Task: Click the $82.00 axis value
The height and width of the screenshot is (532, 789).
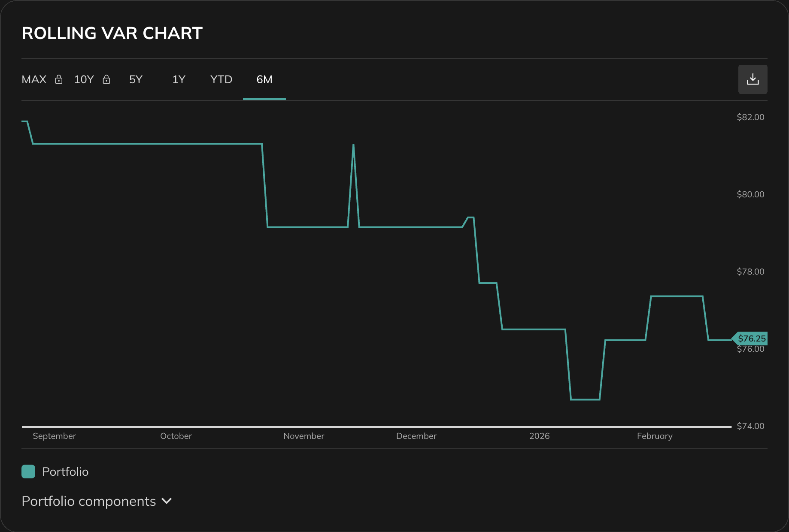Action: point(750,117)
